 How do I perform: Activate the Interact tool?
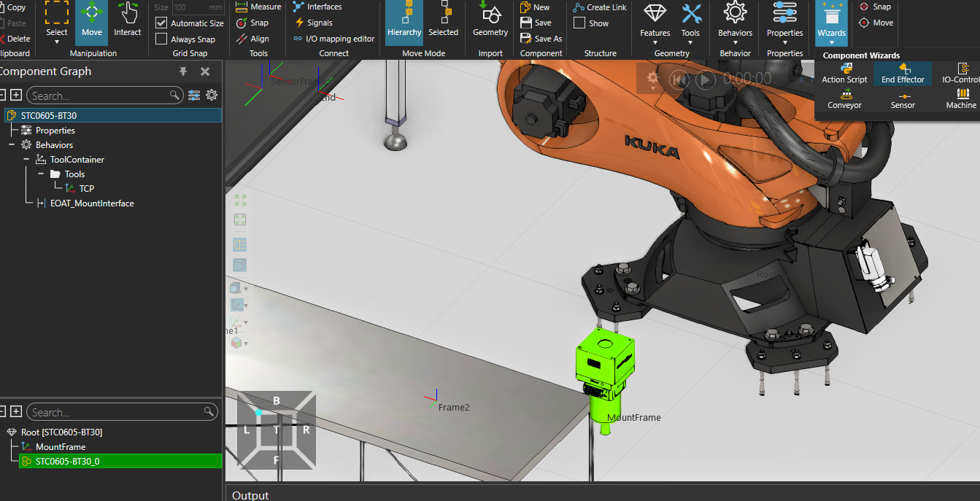coord(128,21)
